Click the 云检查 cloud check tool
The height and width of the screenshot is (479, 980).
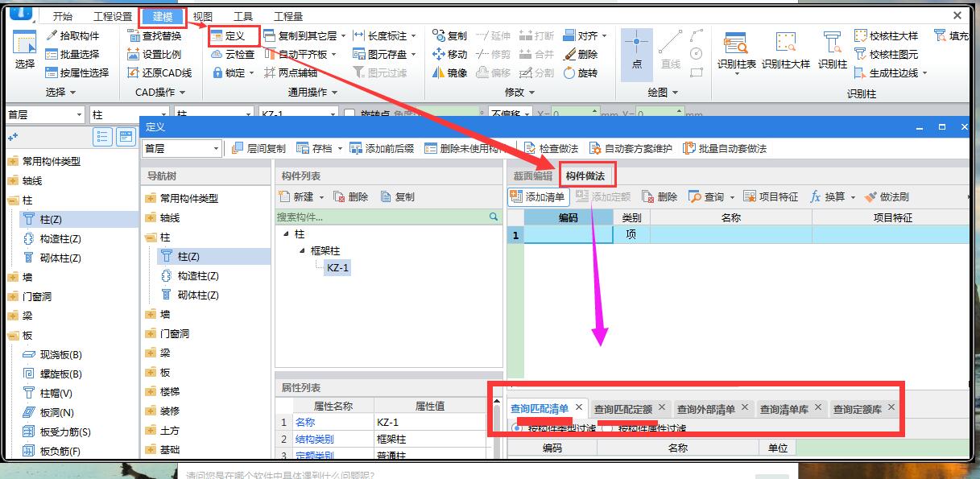pos(232,55)
